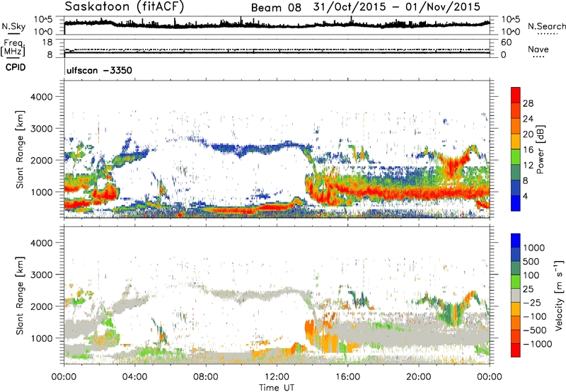Click the N.Sky noise trace in top panel
The width and height of the screenshot is (566, 392).
click(277, 25)
